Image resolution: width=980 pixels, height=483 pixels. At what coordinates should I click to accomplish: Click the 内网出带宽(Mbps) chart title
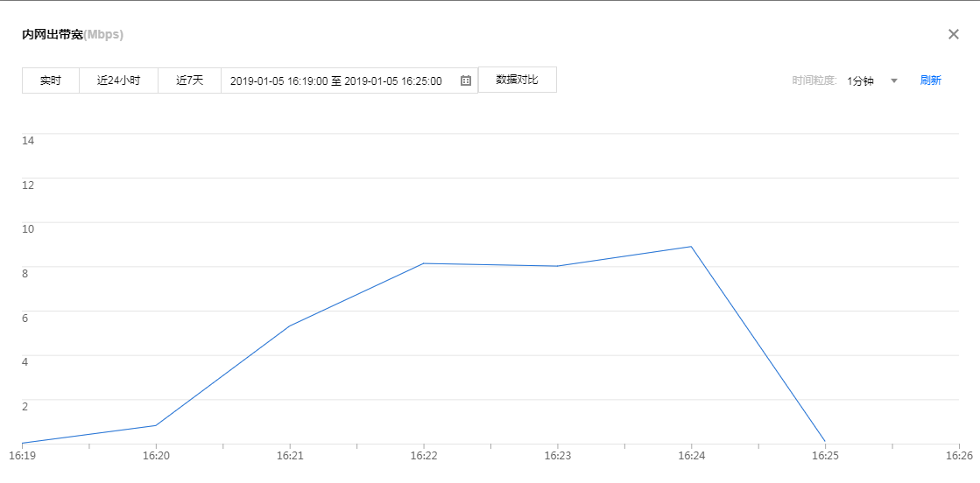click(73, 35)
